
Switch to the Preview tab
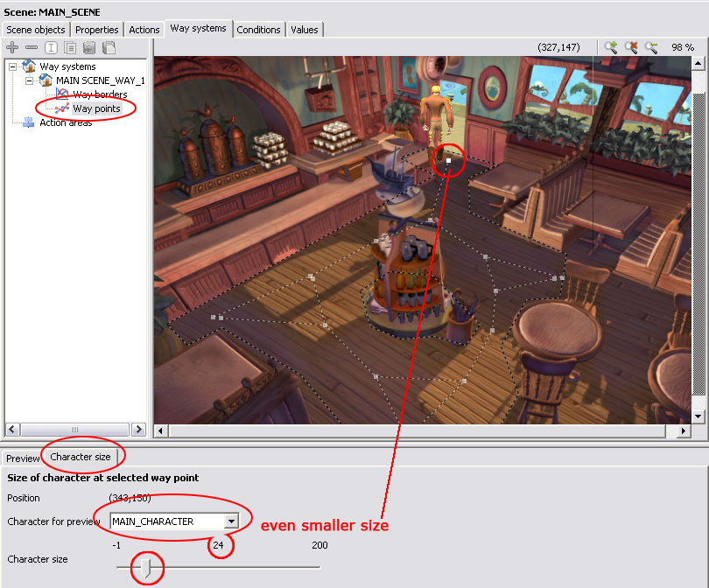(23, 458)
